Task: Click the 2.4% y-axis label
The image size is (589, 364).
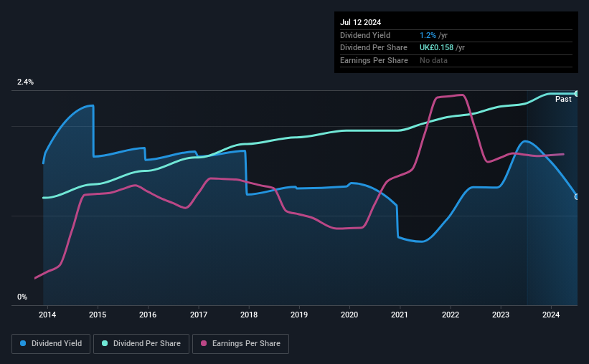Action: 25,82
